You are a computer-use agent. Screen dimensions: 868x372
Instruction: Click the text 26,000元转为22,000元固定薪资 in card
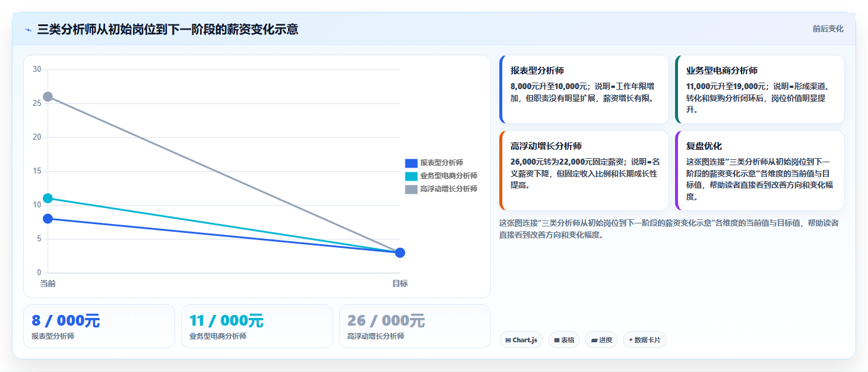point(569,162)
